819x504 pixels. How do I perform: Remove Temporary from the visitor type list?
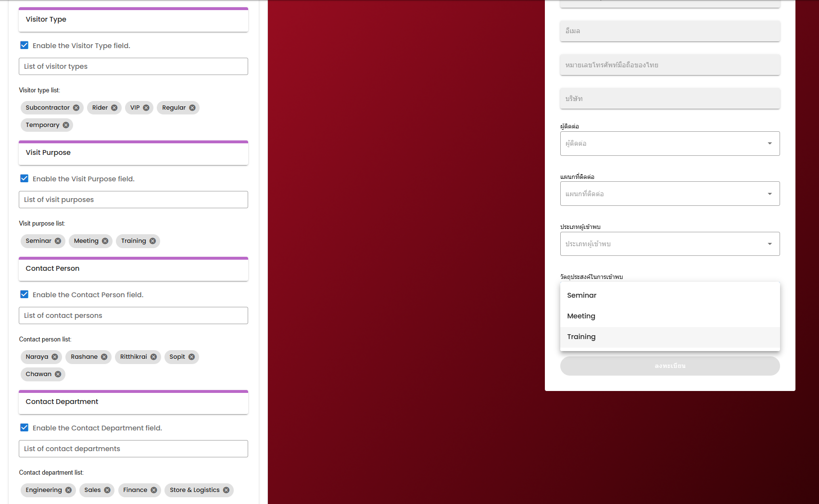(66, 125)
